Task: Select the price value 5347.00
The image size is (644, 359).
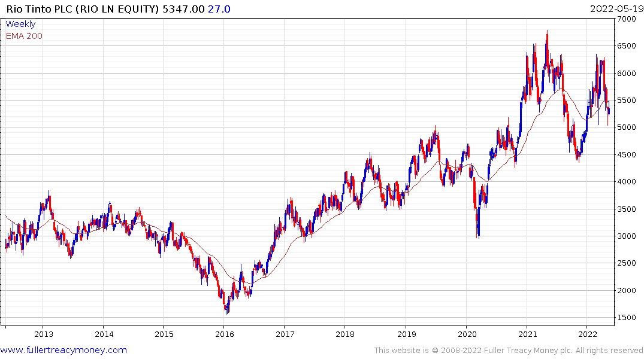Action: coord(183,9)
